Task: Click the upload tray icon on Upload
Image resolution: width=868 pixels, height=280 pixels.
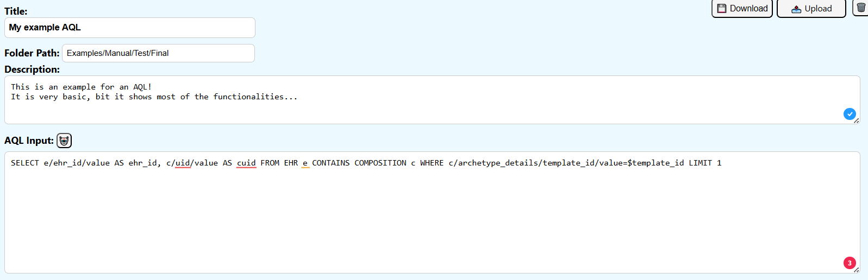Action: tap(796, 9)
